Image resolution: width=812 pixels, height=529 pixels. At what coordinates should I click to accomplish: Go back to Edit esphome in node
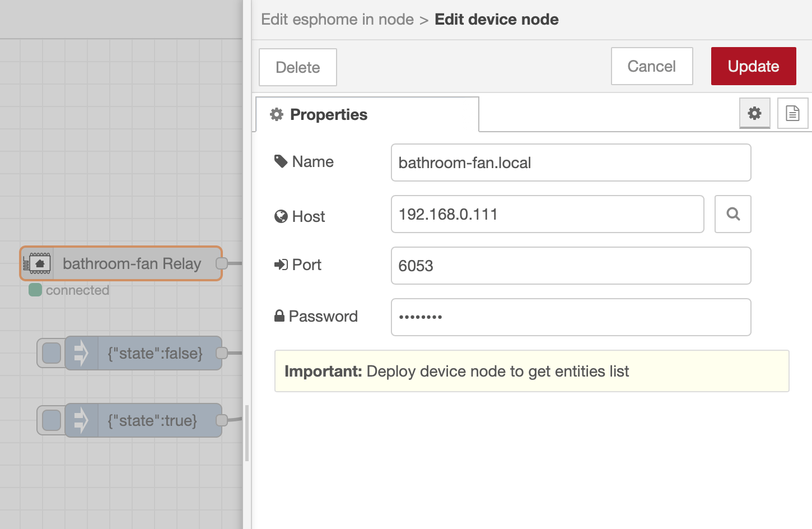pyautogui.click(x=337, y=20)
